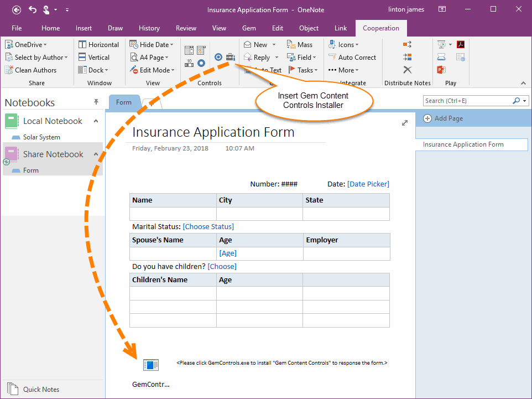Open Select by Author dropdown
The height and width of the screenshot is (399, 532).
pos(36,58)
